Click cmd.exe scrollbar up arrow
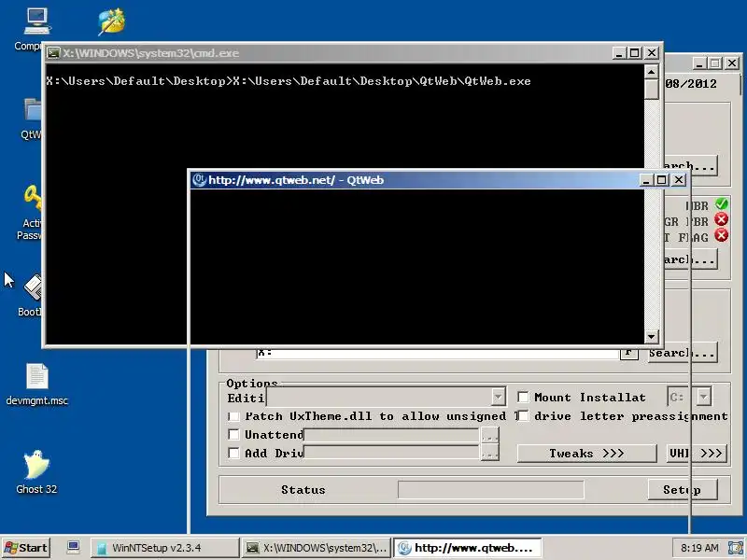Image resolution: width=747 pixels, height=560 pixels. (x=651, y=72)
